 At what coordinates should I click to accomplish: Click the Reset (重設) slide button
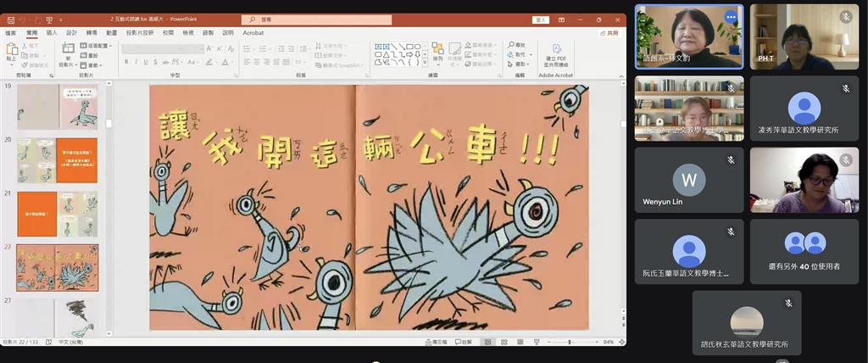88,55
